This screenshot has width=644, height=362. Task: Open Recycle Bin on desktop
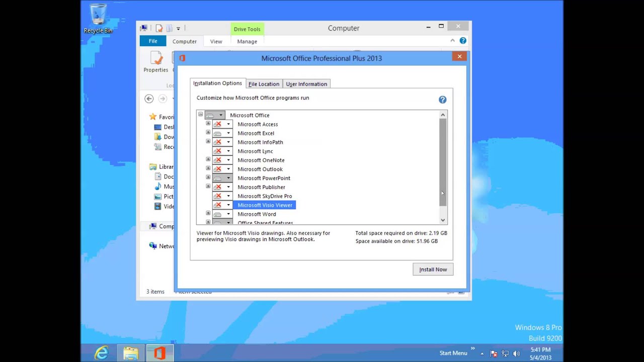(98, 19)
